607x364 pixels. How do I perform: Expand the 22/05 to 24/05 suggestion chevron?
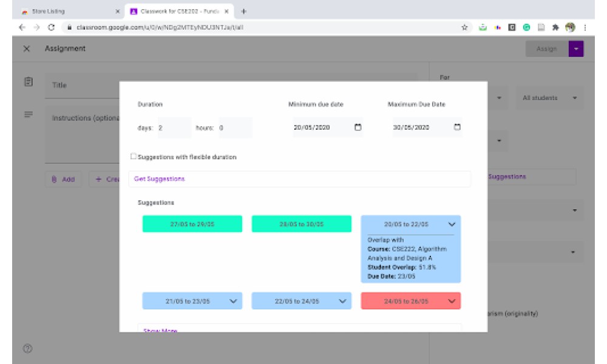click(342, 301)
